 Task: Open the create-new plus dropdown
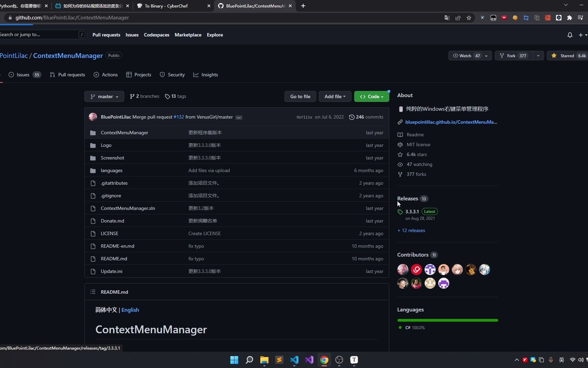click(583, 35)
